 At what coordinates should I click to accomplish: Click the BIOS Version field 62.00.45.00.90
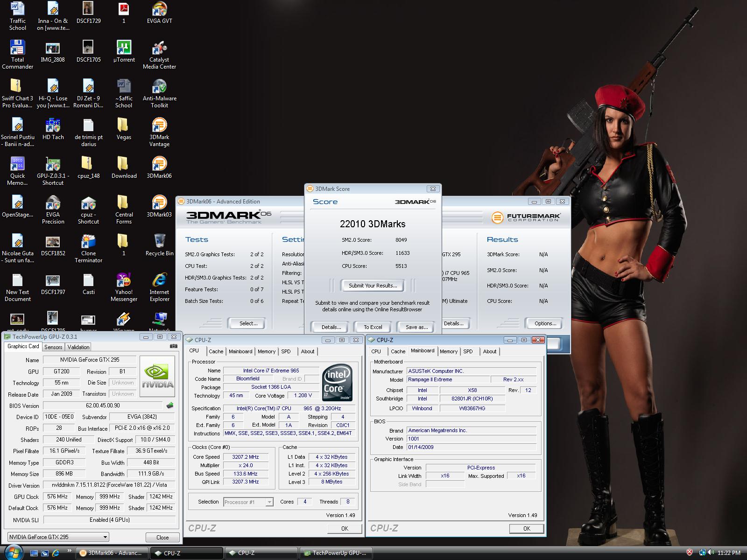click(x=103, y=406)
